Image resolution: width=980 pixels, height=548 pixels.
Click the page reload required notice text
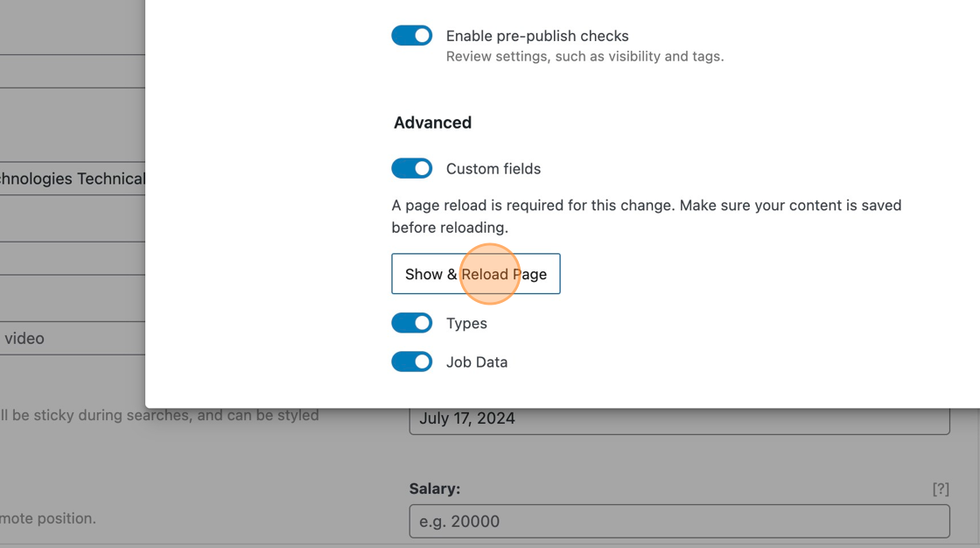(646, 216)
